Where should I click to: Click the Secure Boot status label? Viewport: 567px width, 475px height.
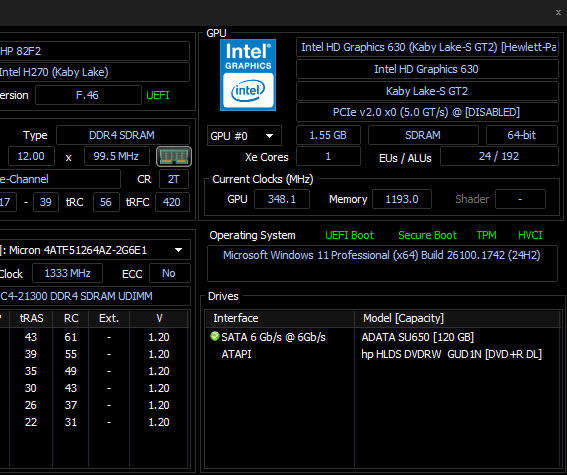click(427, 235)
